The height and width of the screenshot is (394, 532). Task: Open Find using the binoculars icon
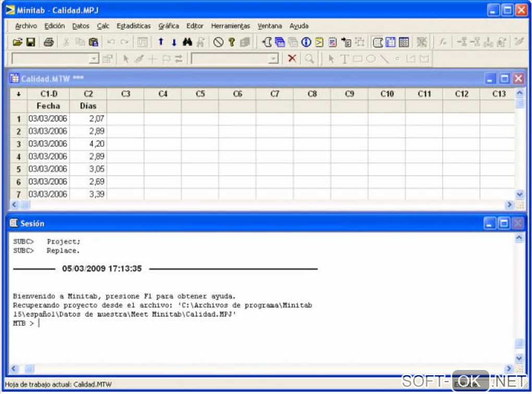click(187, 42)
